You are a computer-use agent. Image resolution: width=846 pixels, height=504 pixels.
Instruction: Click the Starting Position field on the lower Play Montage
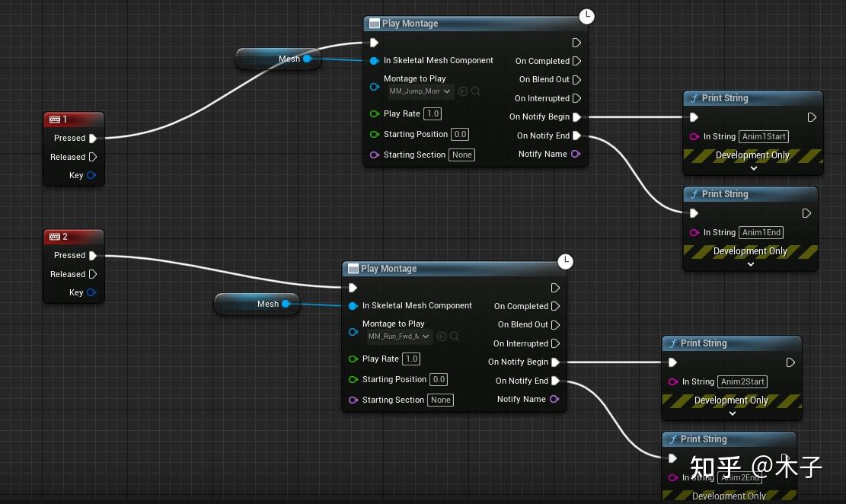point(439,379)
